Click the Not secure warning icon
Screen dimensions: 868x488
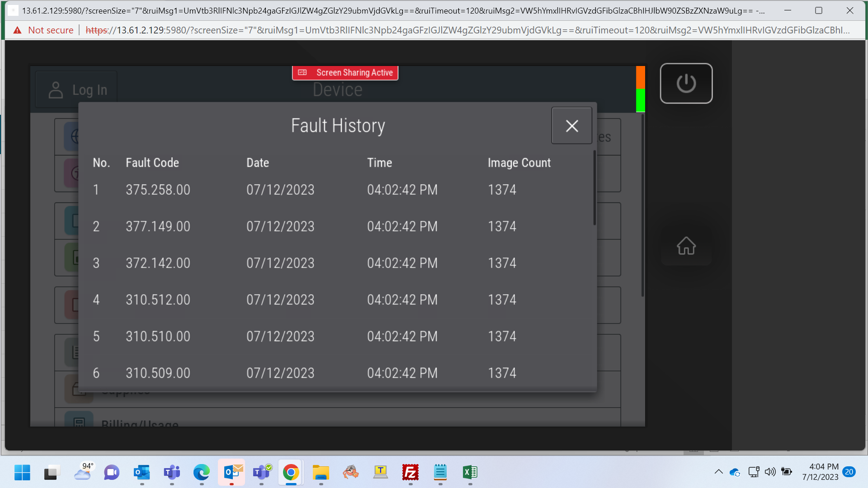click(18, 30)
